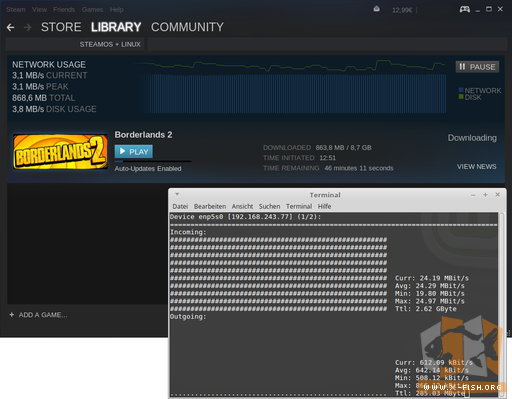
Task: Open the Terminal menu in Terminal window
Action: pos(299,206)
